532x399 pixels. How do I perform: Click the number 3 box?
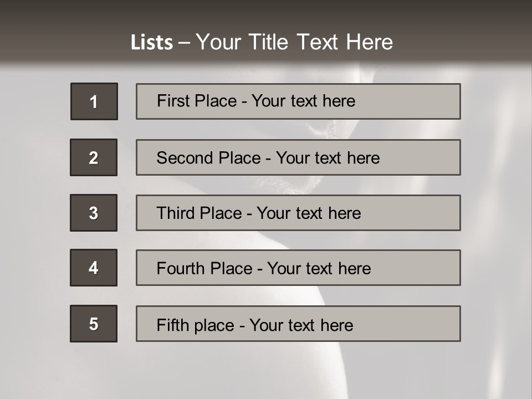pyautogui.click(x=94, y=213)
